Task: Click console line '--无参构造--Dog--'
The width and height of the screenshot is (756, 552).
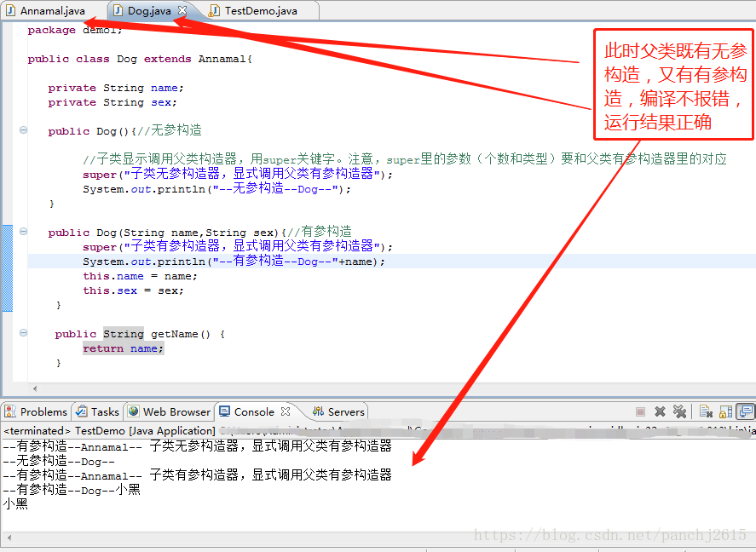Action: coord(59,461)
